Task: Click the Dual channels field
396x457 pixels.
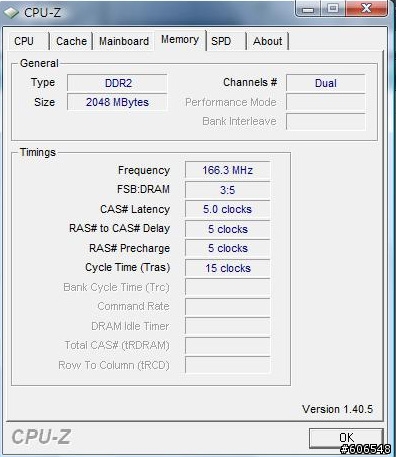Action: tap(326, 83)
